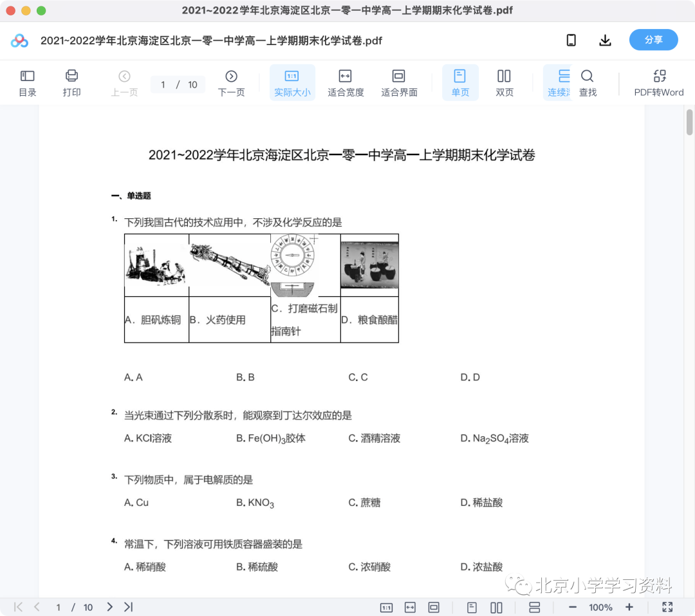The width and height of the screenshot is (695, 616).
Task: Switch to 单页 single page mode
Action: pos(460,83)
